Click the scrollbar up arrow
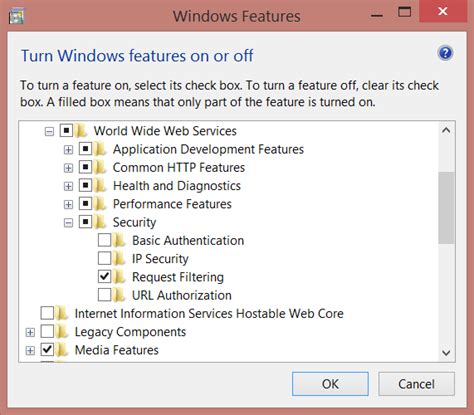474x415 pixels. (446, 130)
